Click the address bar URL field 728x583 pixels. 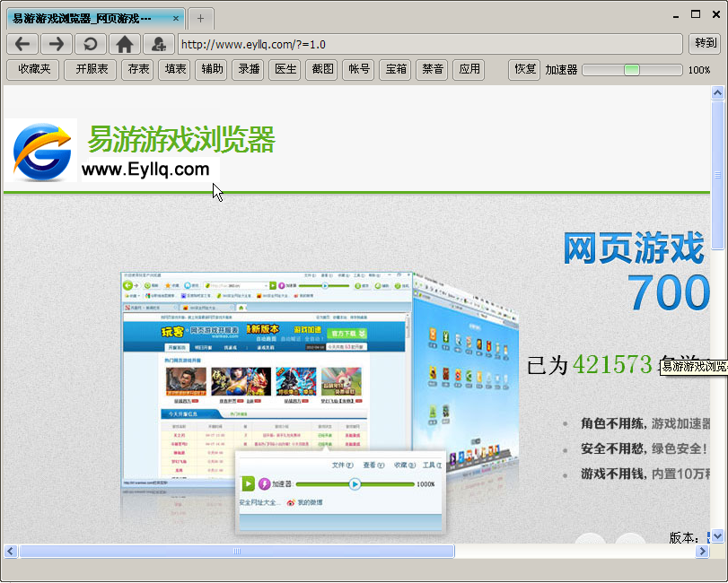430,45
